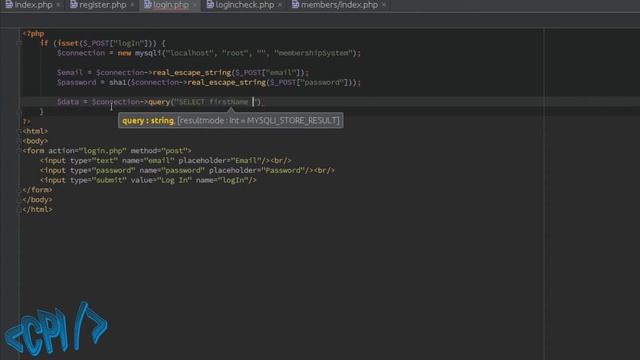640x360 pixels.
Task: Click the $email real_escape_string line
Action: 183,73
